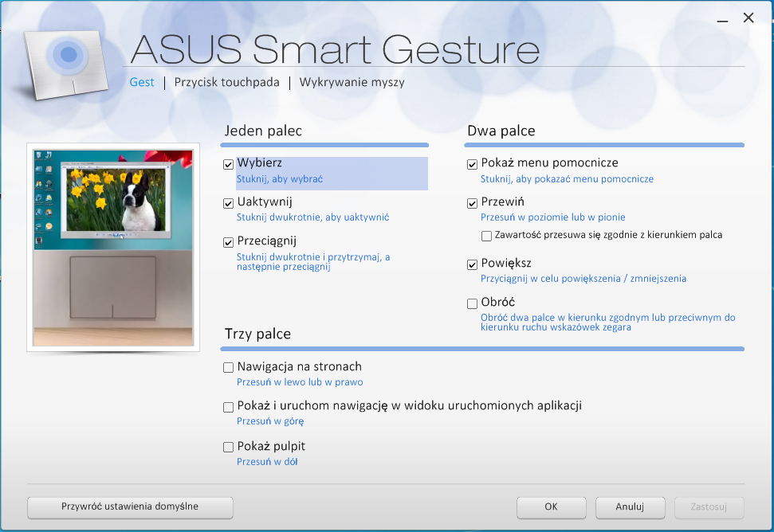774x532 pixels.
Task: Click Przywróć ustawienia domyślne button
Action: (x=130, y=507)
